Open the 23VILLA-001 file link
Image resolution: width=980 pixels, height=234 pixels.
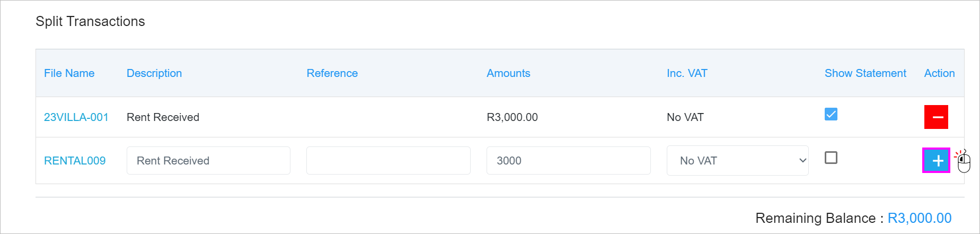pyautogui.click(x=76, y=117)
